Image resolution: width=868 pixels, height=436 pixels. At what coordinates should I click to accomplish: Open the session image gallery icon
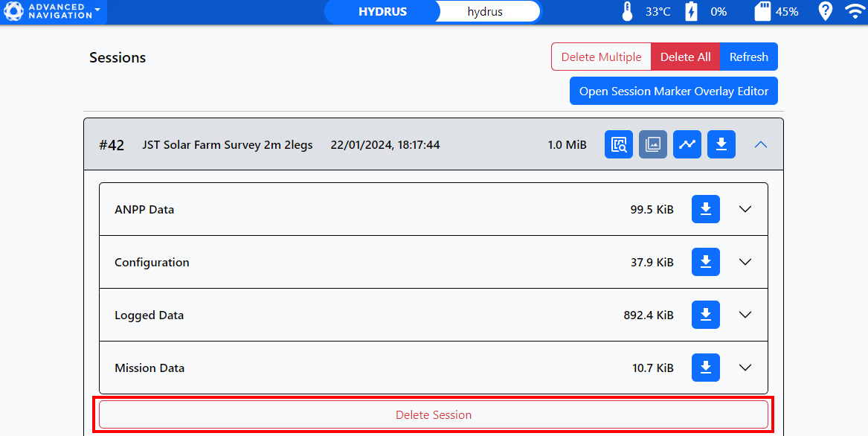pos(653,144)
